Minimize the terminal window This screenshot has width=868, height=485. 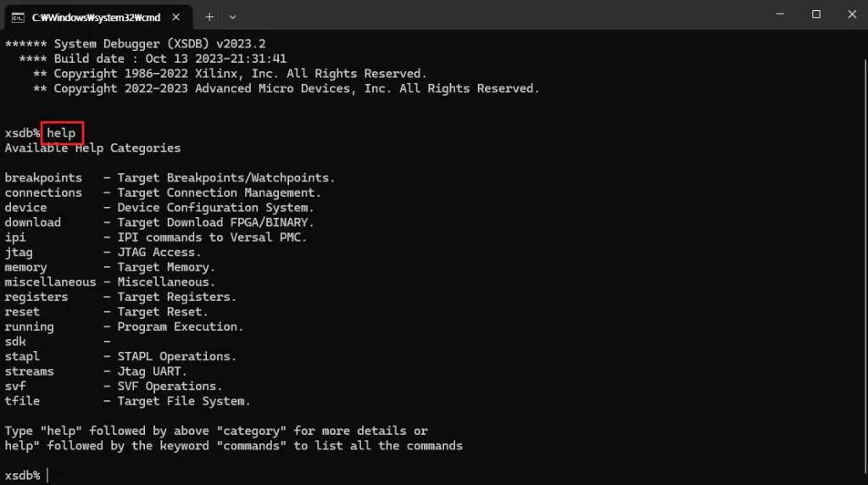[x=778, y=14]
